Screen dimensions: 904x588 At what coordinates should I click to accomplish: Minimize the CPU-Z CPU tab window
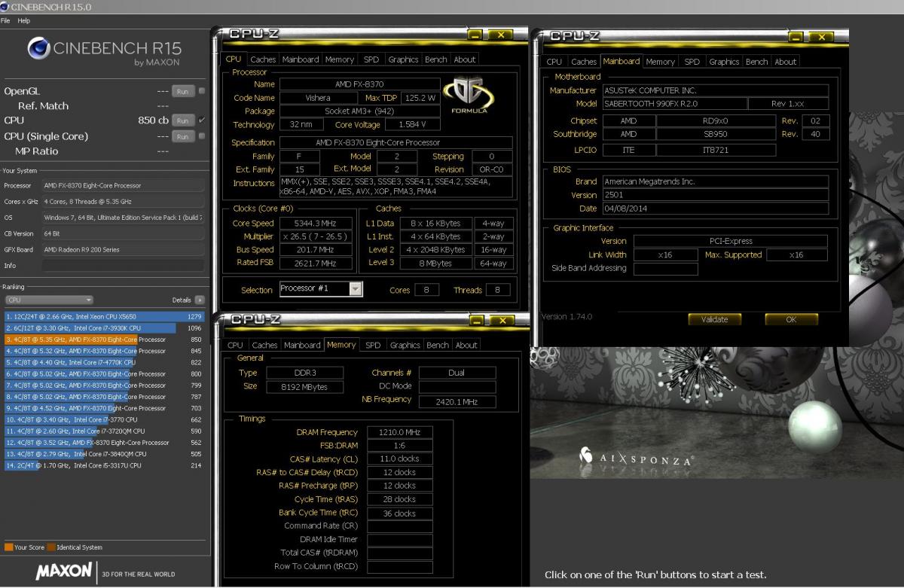point(475,35)
